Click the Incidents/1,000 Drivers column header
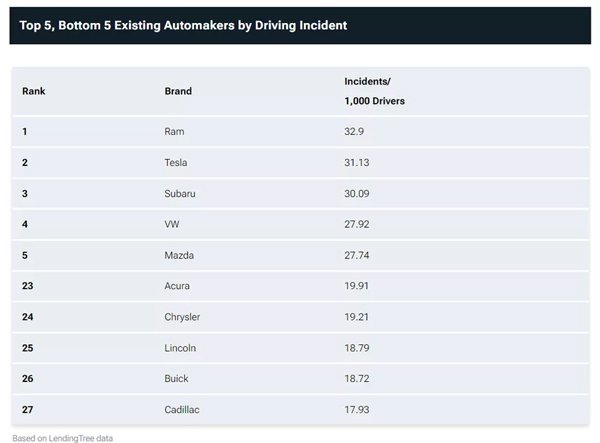600x443 pixels. tap(374, 91)
